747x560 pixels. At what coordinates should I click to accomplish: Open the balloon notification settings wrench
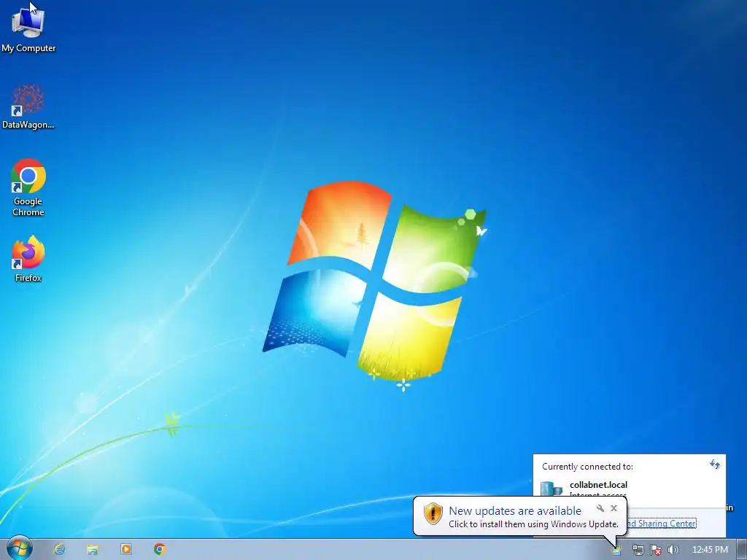(x=600, y=508)
